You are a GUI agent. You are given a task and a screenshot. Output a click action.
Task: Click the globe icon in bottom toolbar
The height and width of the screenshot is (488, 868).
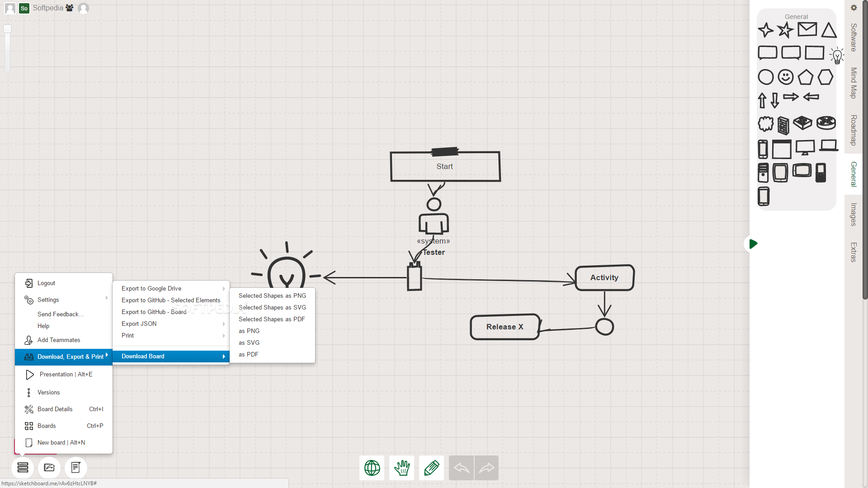tap(372, 468)
